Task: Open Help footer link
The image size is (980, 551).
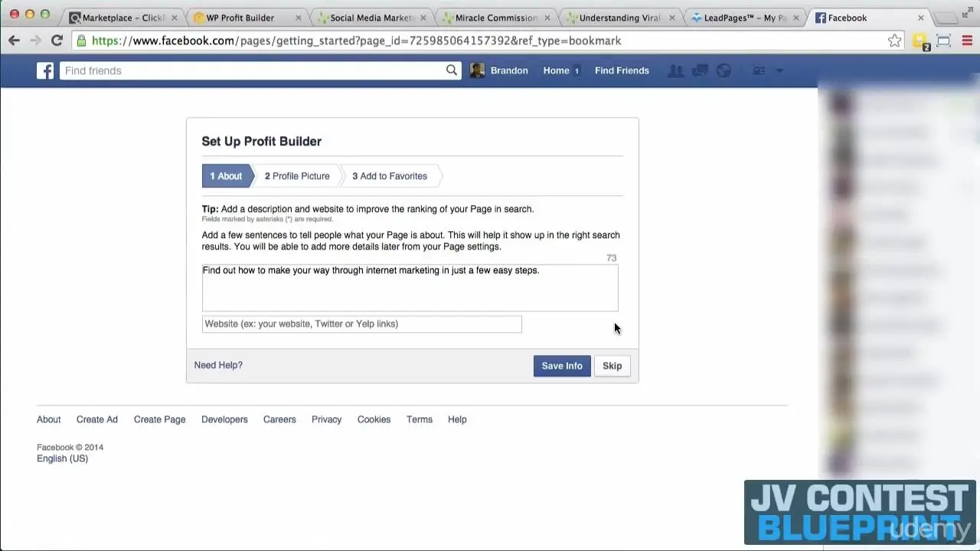Action: point(457,419)
